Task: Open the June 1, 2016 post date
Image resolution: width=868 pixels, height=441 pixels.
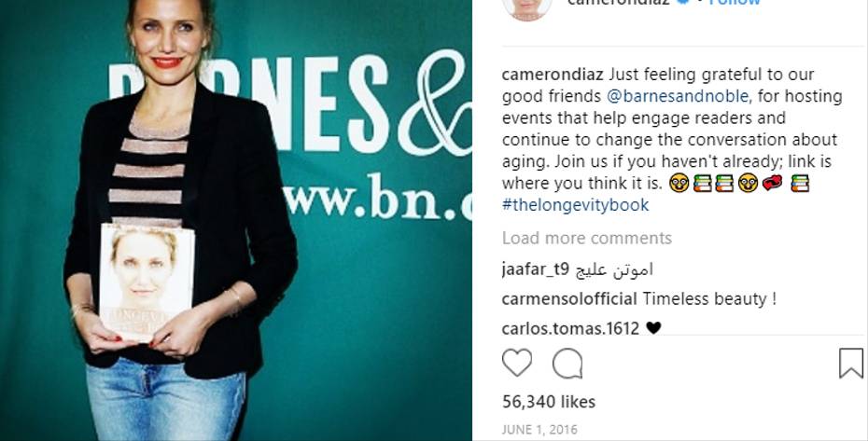Action: pos(539,430)
